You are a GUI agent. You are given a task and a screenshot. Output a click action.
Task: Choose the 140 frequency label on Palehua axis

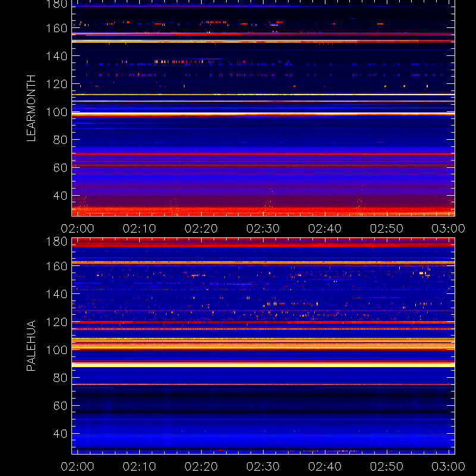[57, 294]
